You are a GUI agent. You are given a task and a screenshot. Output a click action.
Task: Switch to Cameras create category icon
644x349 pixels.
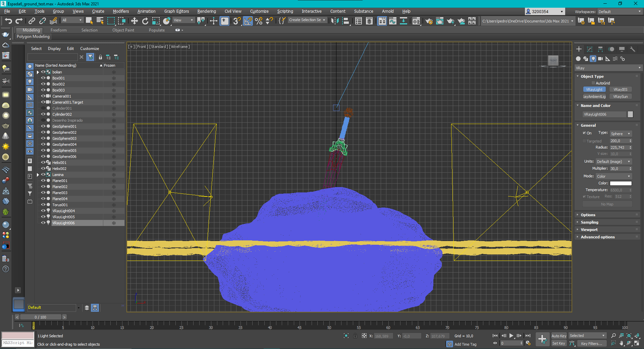[600, 59]
